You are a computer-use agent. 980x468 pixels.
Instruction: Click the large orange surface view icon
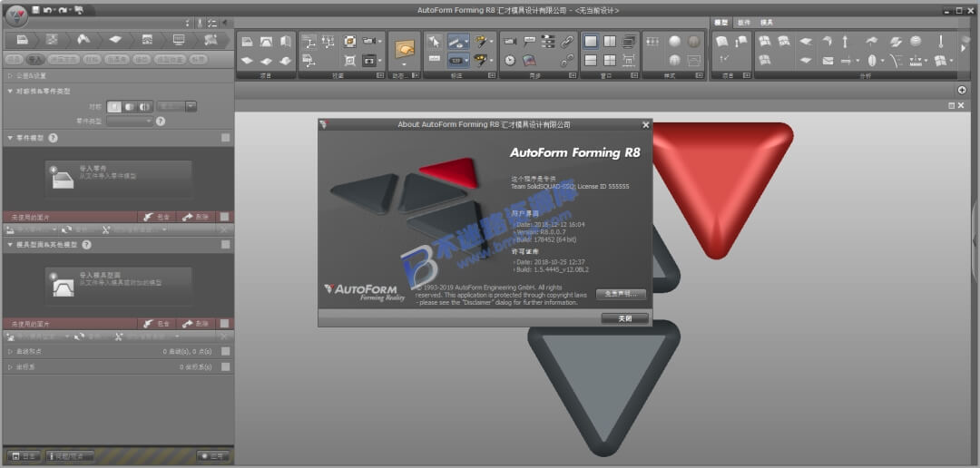click(405, 49)
